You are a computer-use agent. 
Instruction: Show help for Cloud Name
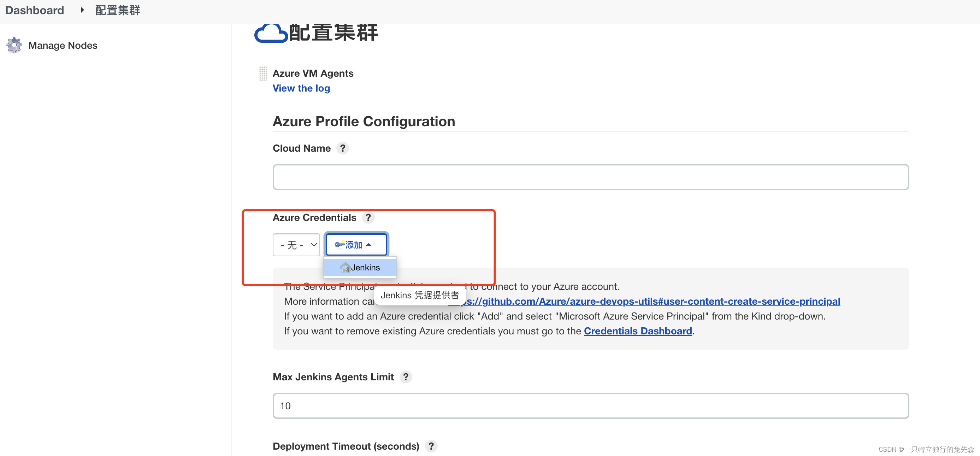[x=342, y=148]
